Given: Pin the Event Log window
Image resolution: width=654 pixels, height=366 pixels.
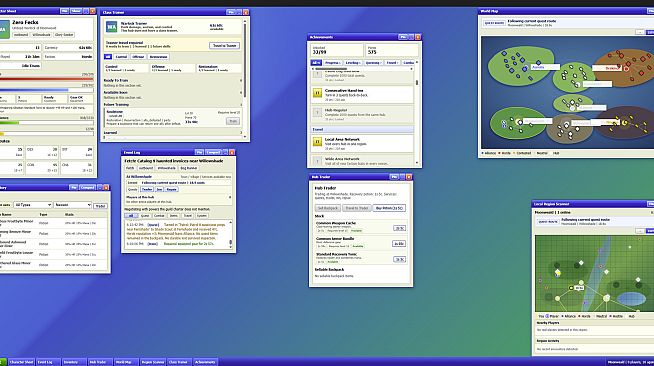Looking at the screenshot, I should coord(199,152).
